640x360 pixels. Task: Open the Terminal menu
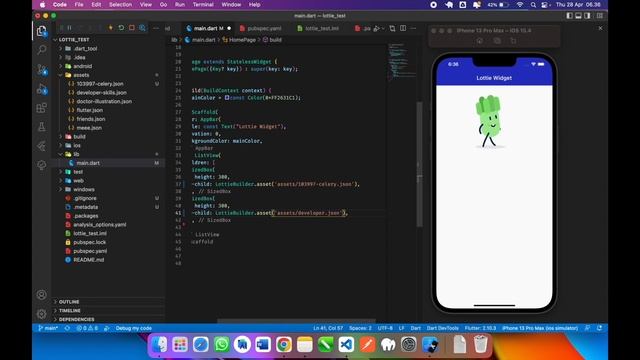203,4
